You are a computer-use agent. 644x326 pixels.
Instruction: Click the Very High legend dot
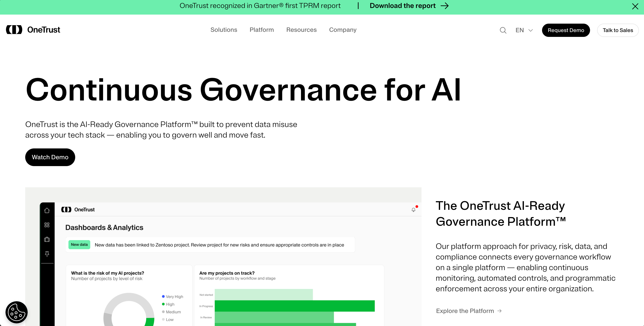click(x=163, y=296)
